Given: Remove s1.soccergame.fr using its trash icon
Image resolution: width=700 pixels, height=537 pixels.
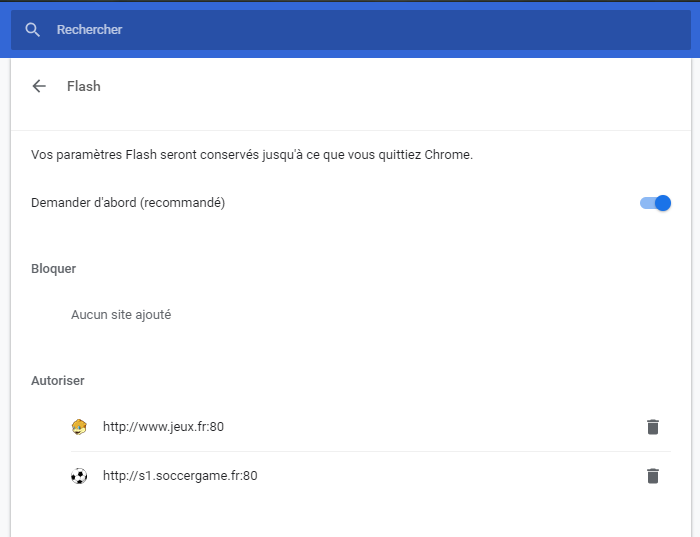Looking at the screenshot, I should coord(653,476).
